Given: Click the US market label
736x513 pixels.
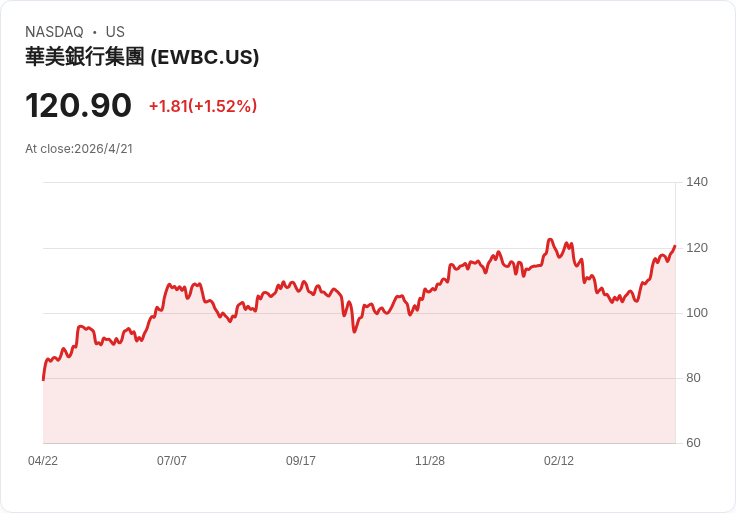Looking at the screenshot, I should point(115,32).
